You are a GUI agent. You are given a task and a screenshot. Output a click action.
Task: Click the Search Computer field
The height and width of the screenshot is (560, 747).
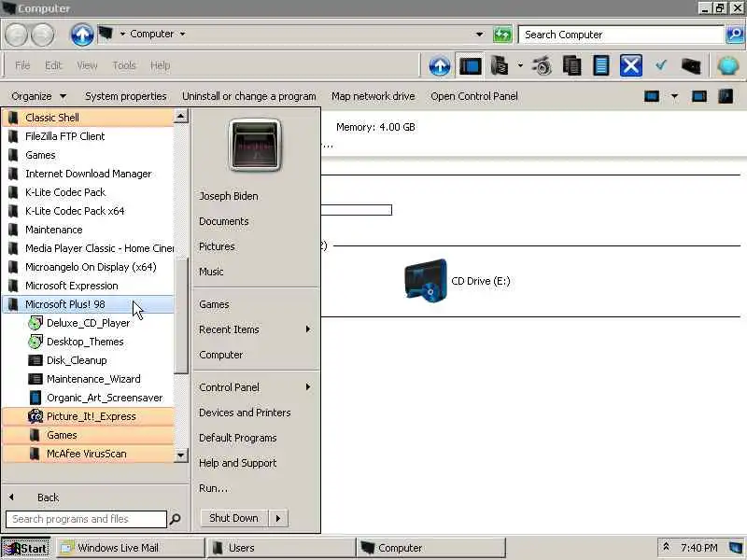click(621, 35)
